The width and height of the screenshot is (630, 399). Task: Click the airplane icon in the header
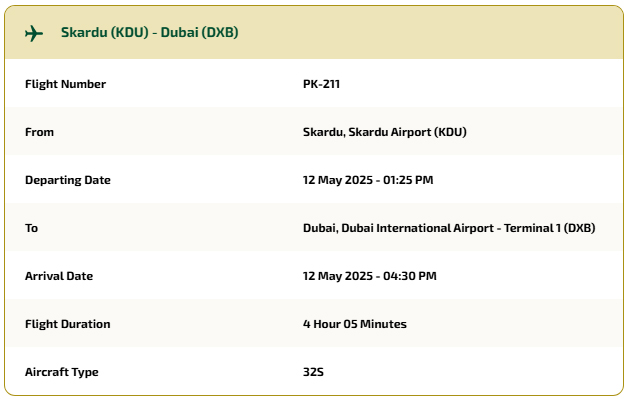34,33
